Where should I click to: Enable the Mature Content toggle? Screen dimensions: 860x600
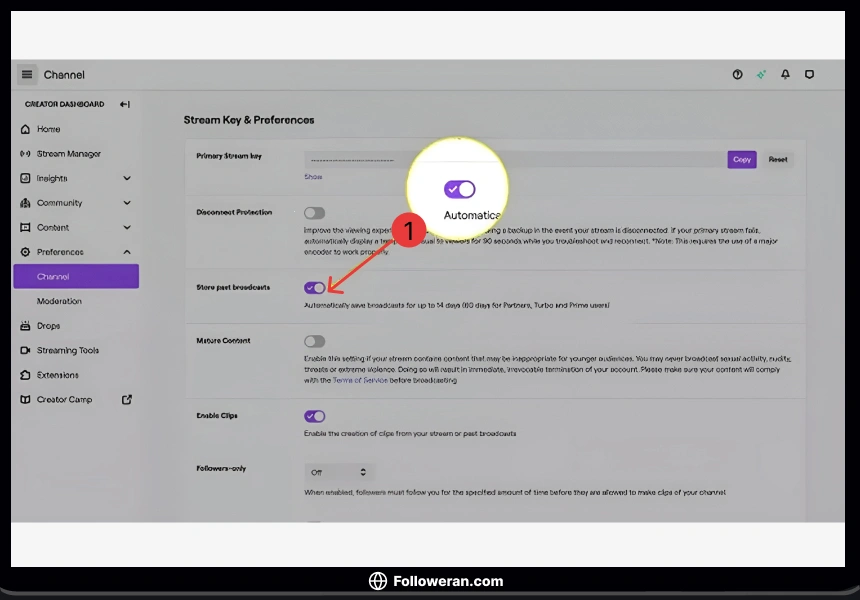tap(315, 341)
